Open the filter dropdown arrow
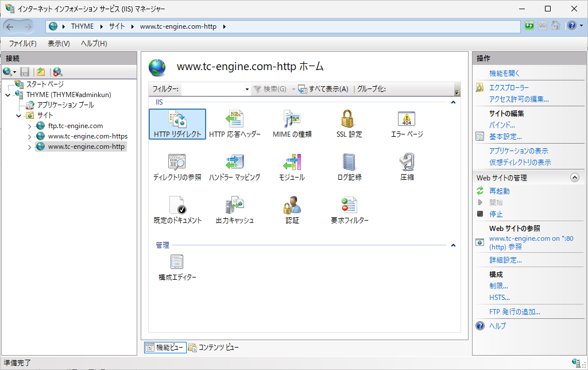The height and width of the screenshot is (370, 588). [247, 89]
